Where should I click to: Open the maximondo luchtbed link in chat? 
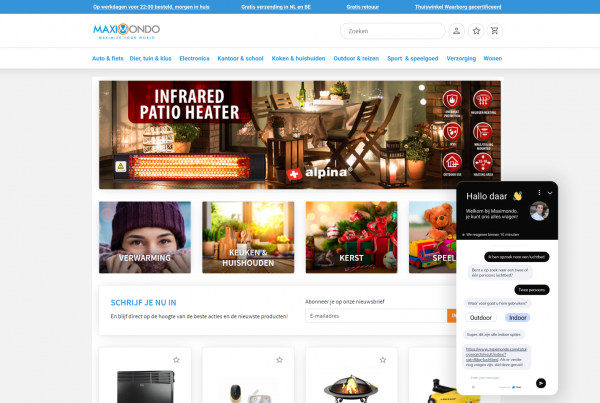(x=496, y=354)
